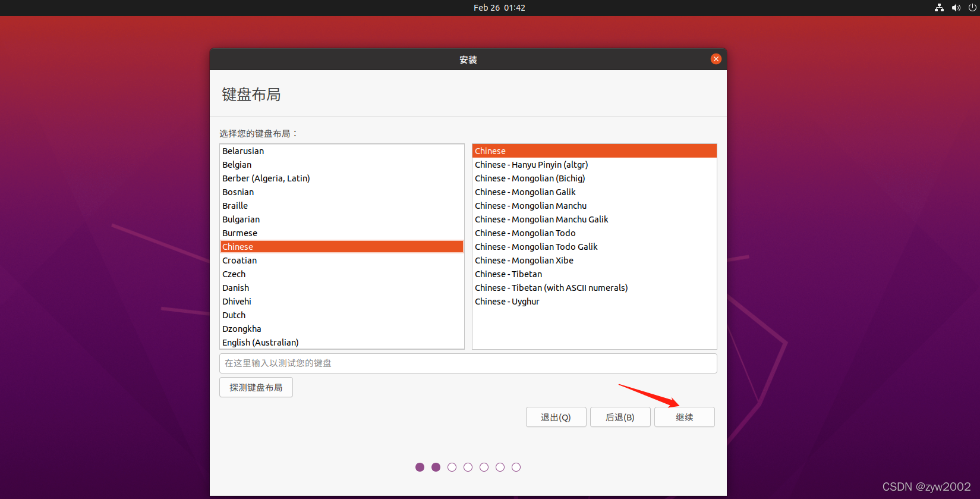Select Dzongkha in the language list
This screenshot has height=499, width=980.
[x=342, y=329]
